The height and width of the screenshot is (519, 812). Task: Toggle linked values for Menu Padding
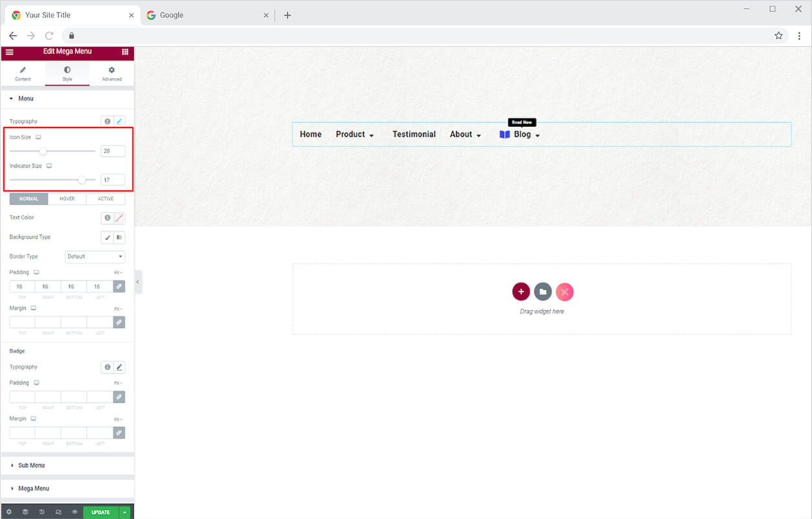tap(119, 286)
